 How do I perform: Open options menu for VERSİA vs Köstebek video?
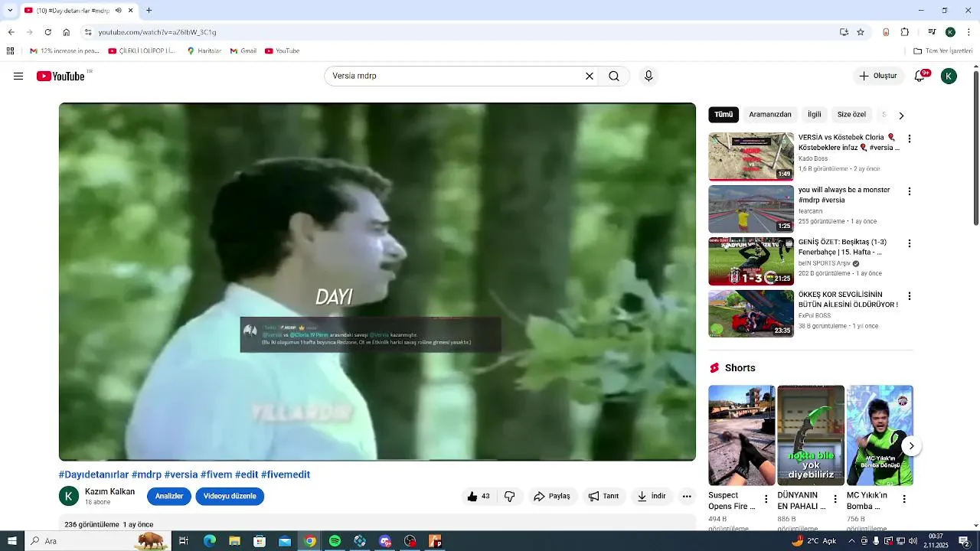click(x=910, y=139)
